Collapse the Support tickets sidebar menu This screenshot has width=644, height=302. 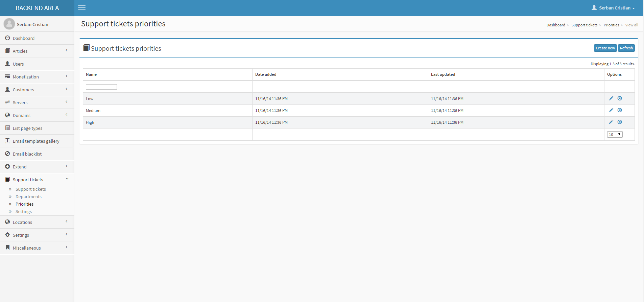(37, 180)
